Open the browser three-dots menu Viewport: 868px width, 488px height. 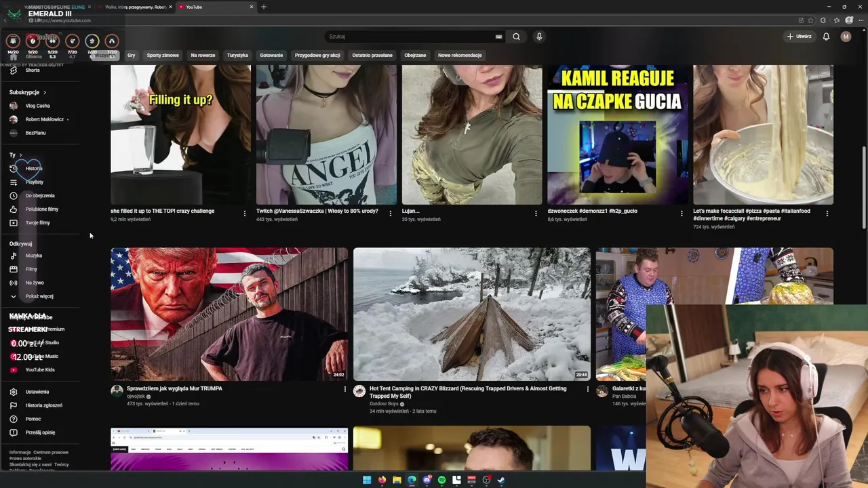click(860, 20)
